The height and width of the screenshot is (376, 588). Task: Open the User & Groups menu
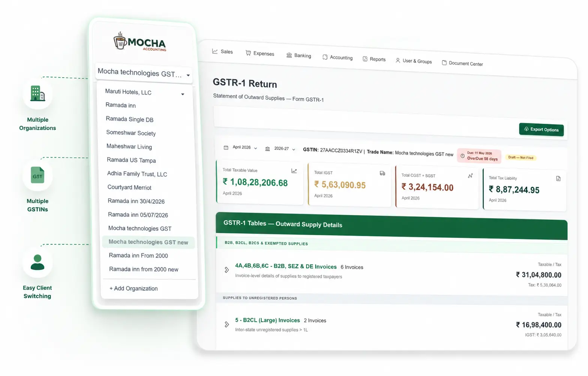414,61
